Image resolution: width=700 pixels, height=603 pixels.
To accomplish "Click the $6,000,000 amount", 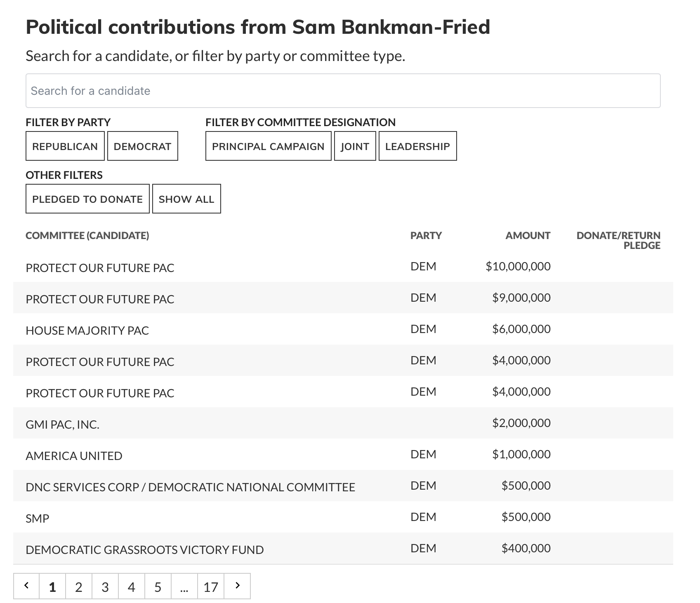I will pyautogui.click(x=521, y=329).
